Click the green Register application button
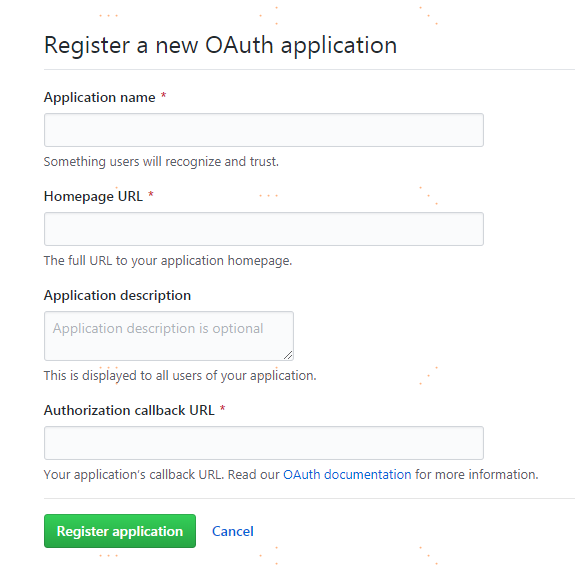This screenshot has height=576, width=575. click(x=120, y=531)
